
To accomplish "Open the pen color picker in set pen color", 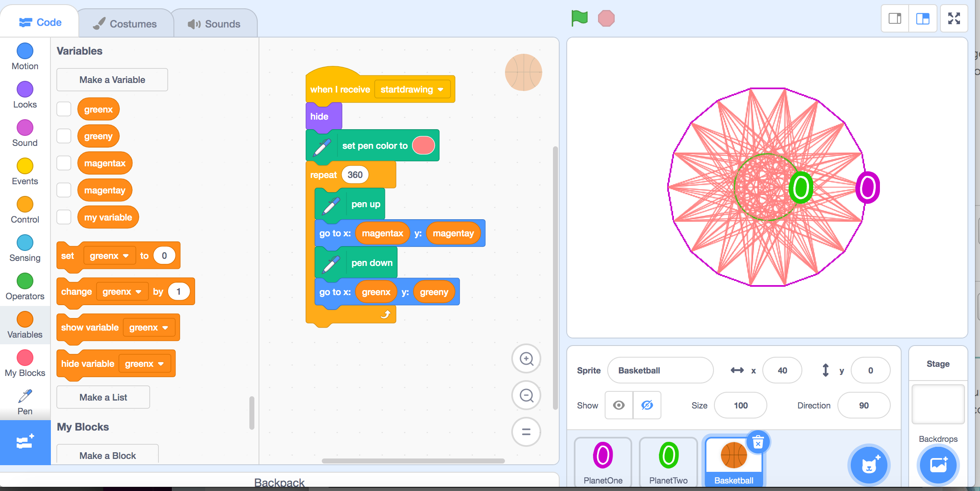I will coord(423,145).
